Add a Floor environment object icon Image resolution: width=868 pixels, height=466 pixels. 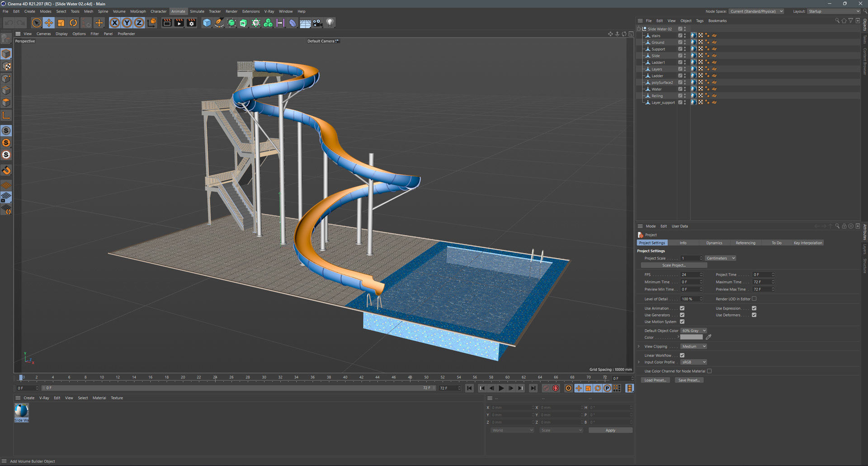click(x=305, y=23)
